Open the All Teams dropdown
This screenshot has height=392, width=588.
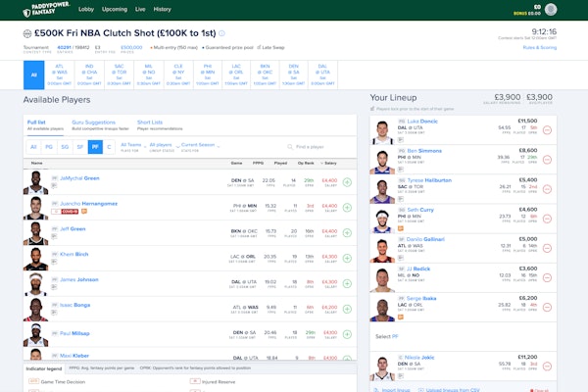pyautogui.click(x=133, y=147)
